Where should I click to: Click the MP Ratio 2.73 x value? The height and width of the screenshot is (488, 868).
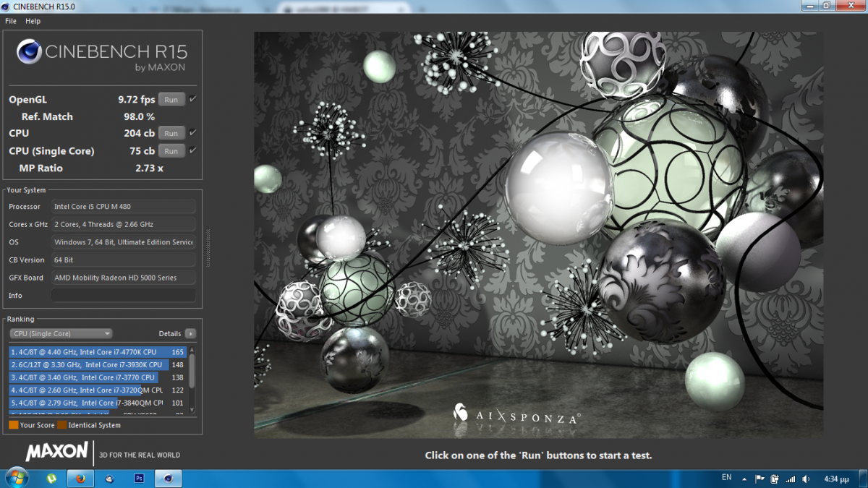[149, 168]
